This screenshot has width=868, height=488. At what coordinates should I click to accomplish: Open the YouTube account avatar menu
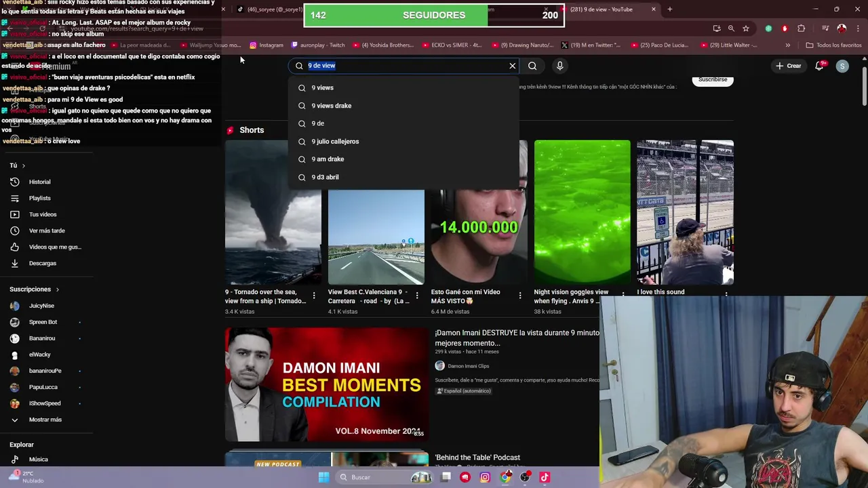point(842,66)
